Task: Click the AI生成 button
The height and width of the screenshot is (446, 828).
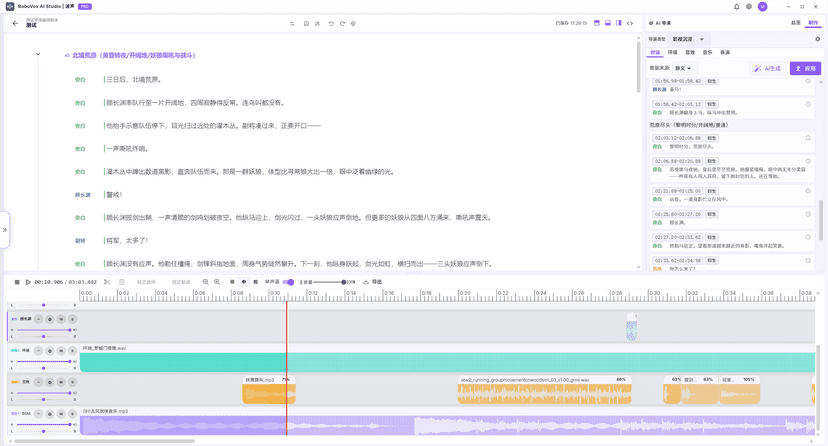Action: 769,69
